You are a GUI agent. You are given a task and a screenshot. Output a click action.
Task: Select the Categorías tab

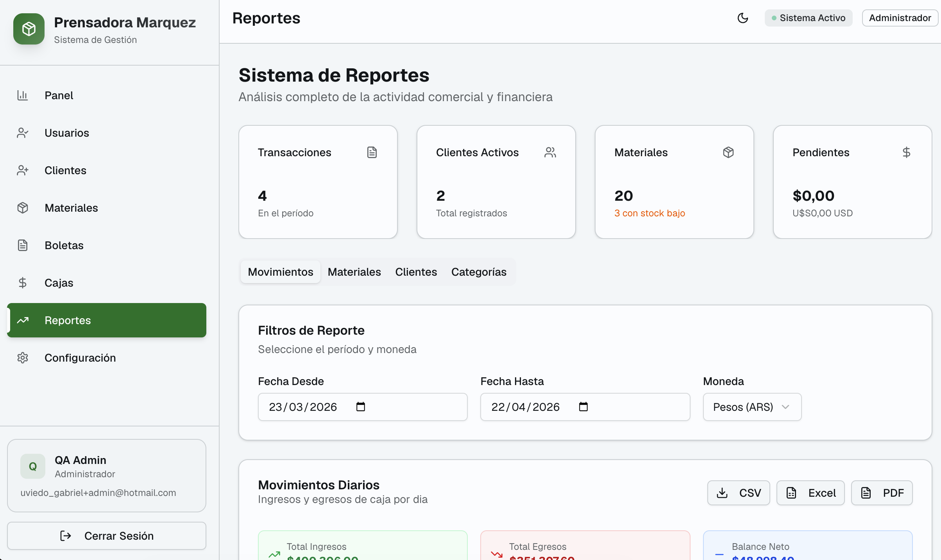pyautogui.click(x=479, y=272)
